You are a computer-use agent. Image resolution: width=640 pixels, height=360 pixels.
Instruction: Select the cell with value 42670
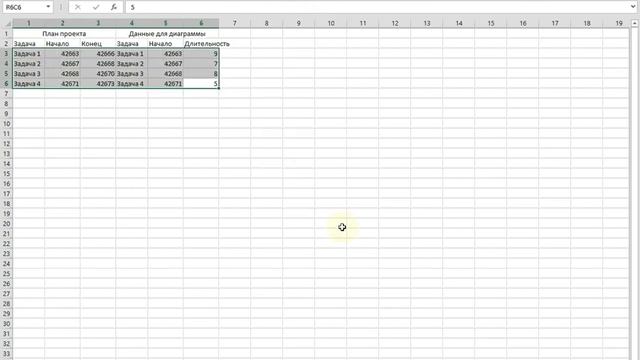[98, 73]
